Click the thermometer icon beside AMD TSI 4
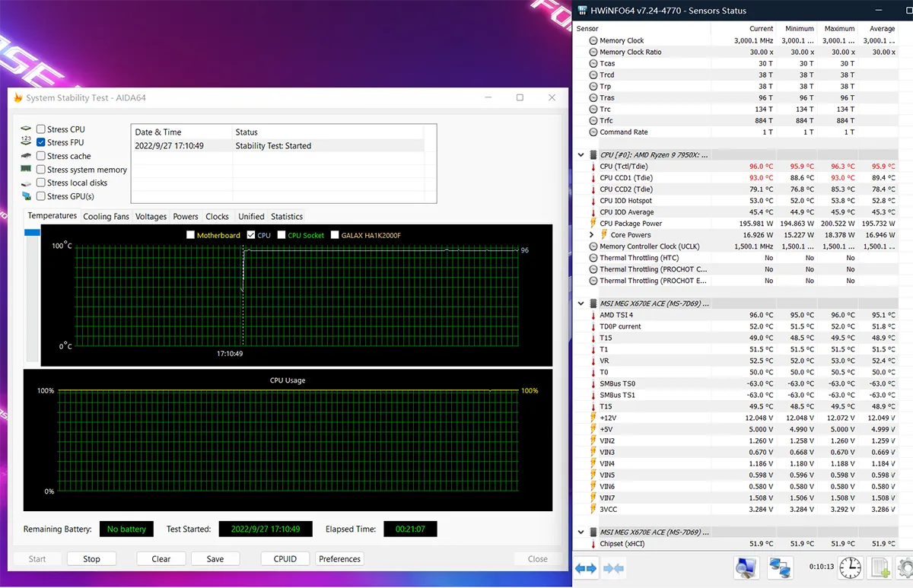 pos(593,315)
